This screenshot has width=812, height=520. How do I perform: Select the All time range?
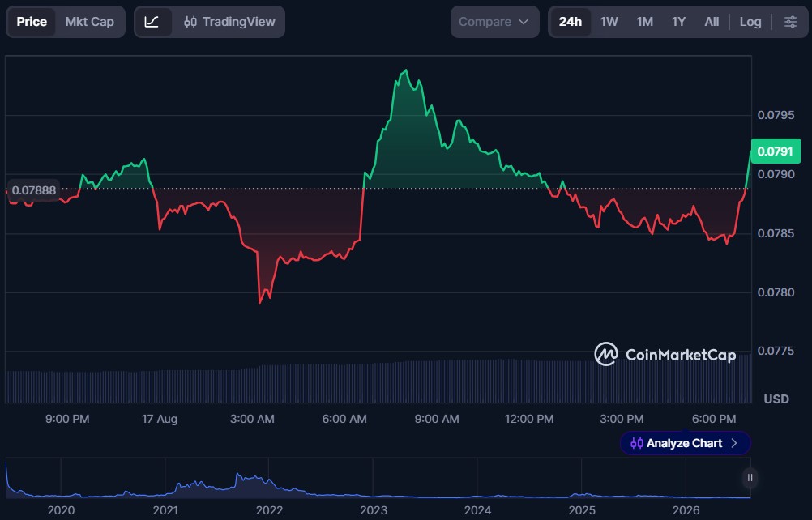[712, 22]
